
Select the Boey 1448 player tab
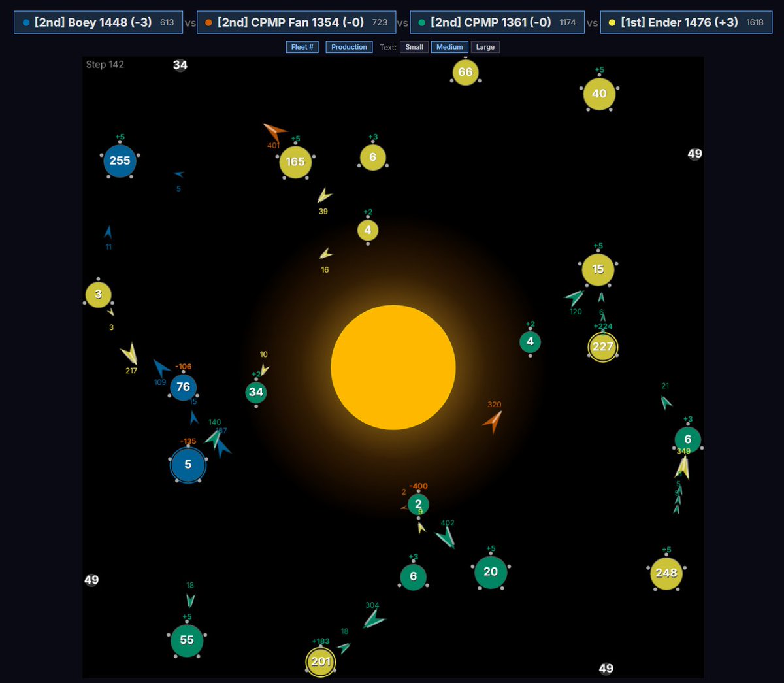pos(99,22)
